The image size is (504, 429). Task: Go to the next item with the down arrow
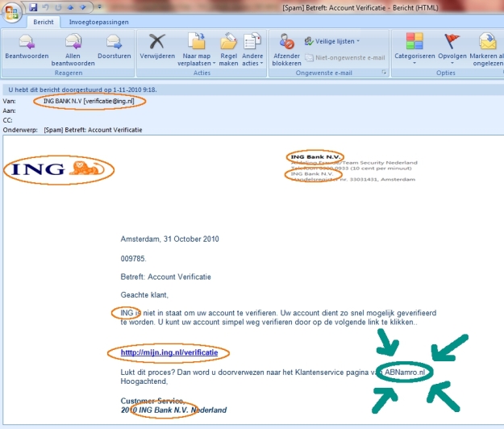click(82, 7)
